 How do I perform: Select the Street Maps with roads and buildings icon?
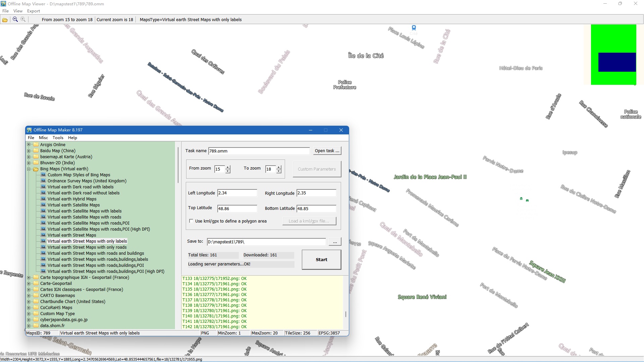coord(43,253)
